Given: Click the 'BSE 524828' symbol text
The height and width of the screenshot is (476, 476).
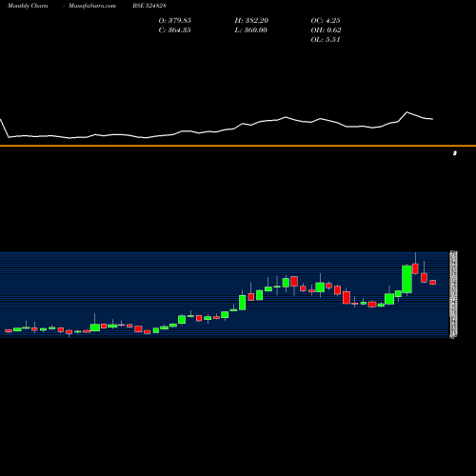Looking at the screenshot, I should [149, 6].
